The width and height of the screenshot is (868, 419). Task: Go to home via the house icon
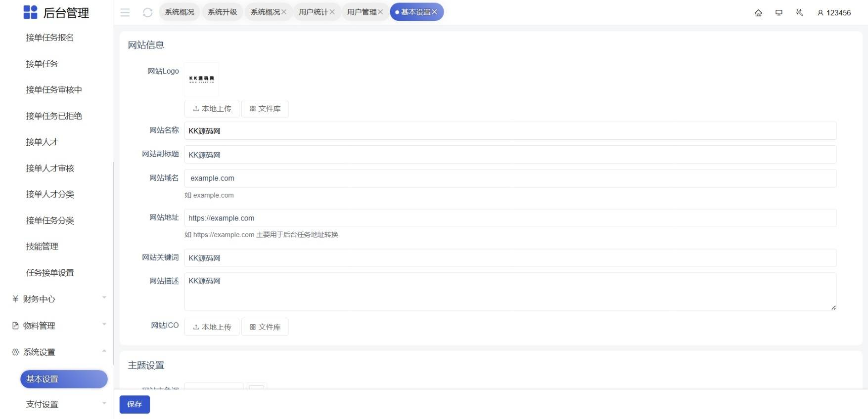[758, 13]
